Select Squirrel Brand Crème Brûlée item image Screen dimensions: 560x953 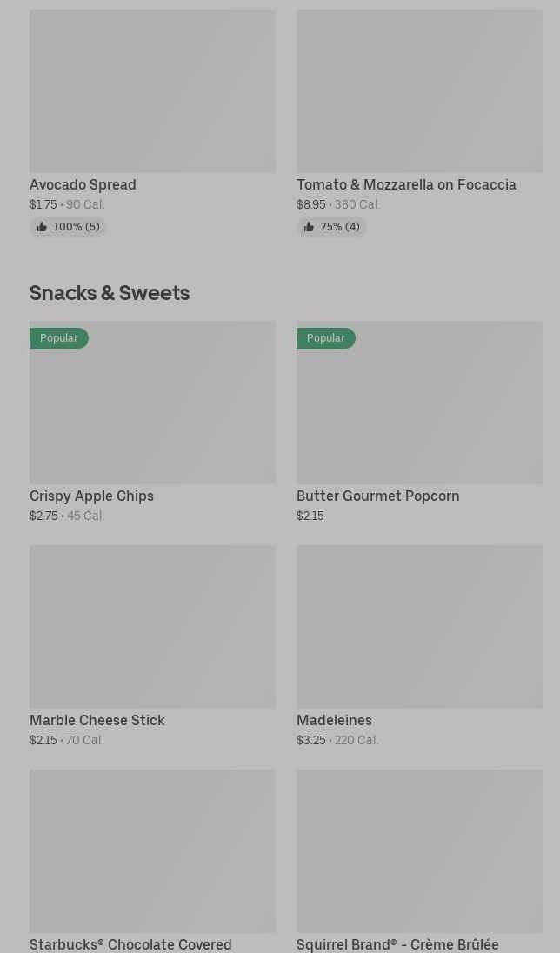pos(419,850)
